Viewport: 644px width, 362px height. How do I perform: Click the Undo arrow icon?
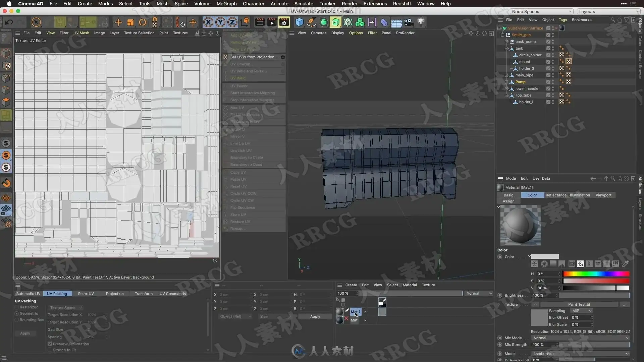(9, 22)
